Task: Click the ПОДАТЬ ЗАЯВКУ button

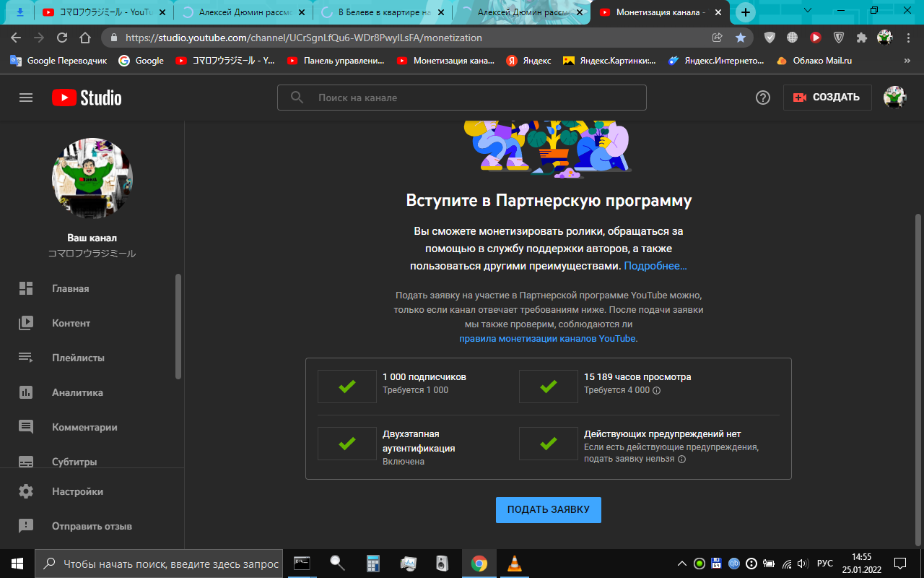Action: [549, 509]
